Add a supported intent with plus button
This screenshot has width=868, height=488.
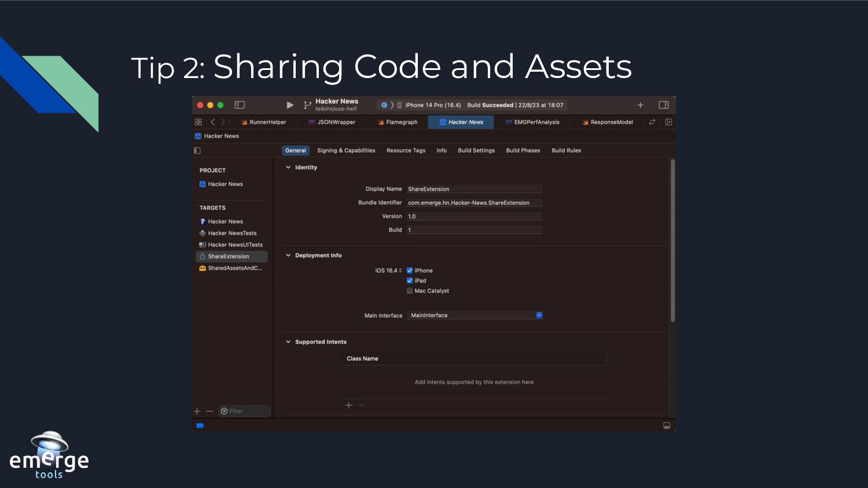pos(348,405)
